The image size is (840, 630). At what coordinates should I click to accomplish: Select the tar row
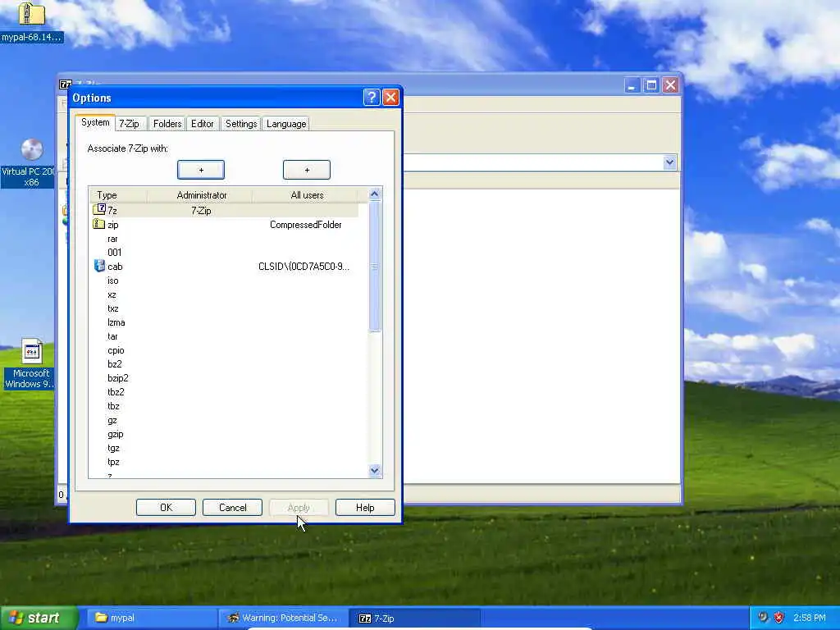[x=223, y=336]
